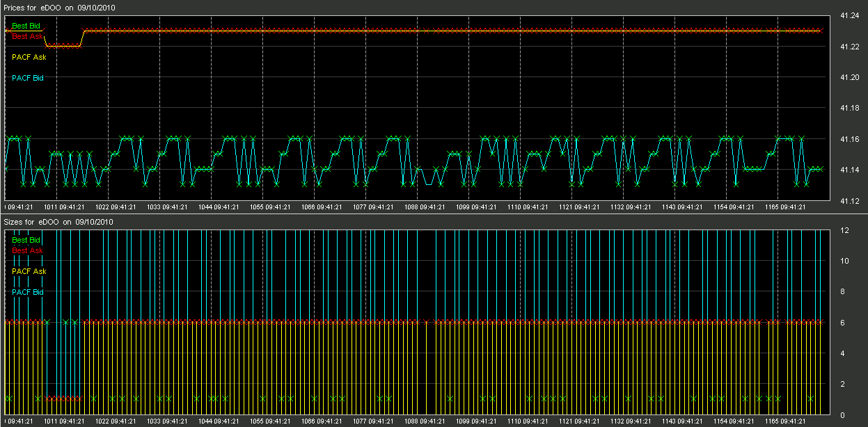Click the 12 value on Sizes axis
Viewport: 868px width, 427px height.
pos(844,230)
